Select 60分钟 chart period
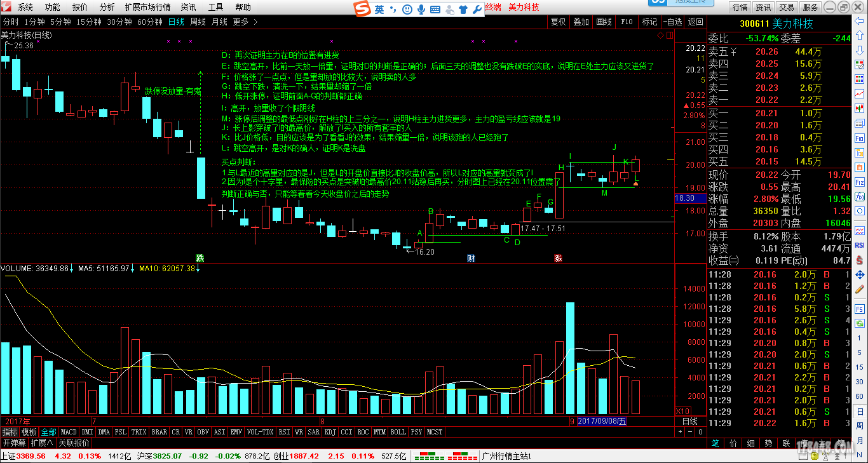Viewport: 868px width, 463px height. click(x=151, y=22)
